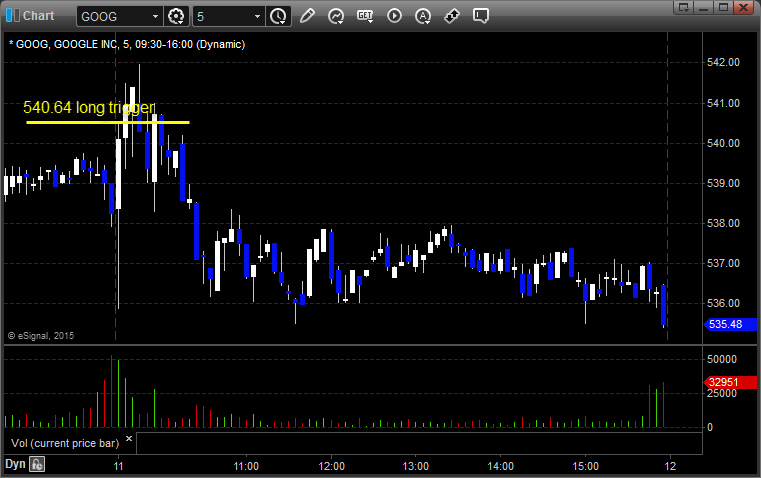Image resolution: width=761 pixels, height=478 pixels.
Task: Click the 537.00 price axis label
Action: pos(724,264)
